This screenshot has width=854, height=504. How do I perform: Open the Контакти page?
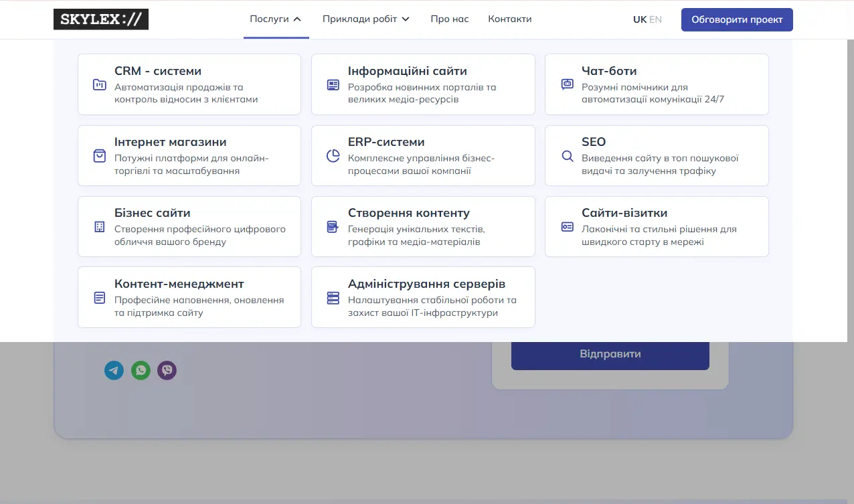click(510, 19)
